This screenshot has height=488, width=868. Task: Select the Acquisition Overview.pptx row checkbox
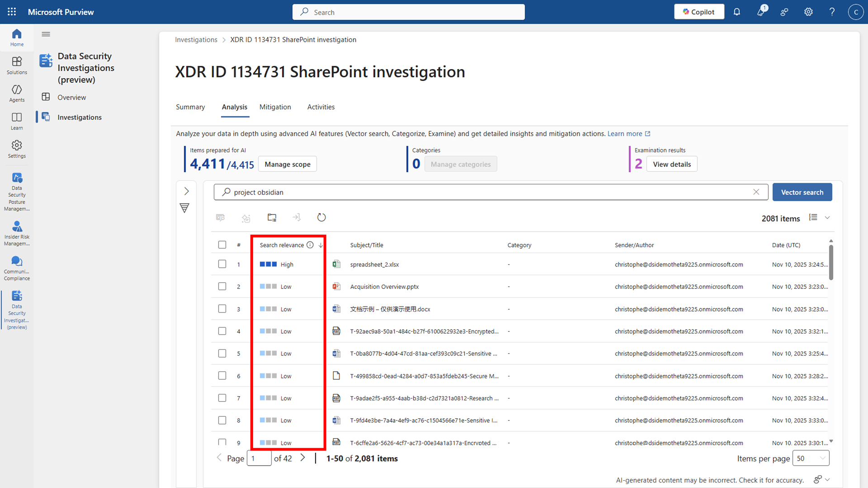point(222,286)
